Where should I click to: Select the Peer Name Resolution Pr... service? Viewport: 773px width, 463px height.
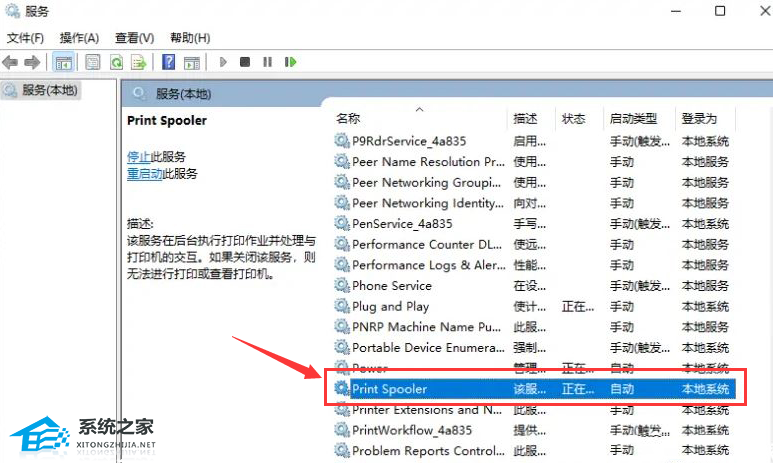(x=428, y=162)
